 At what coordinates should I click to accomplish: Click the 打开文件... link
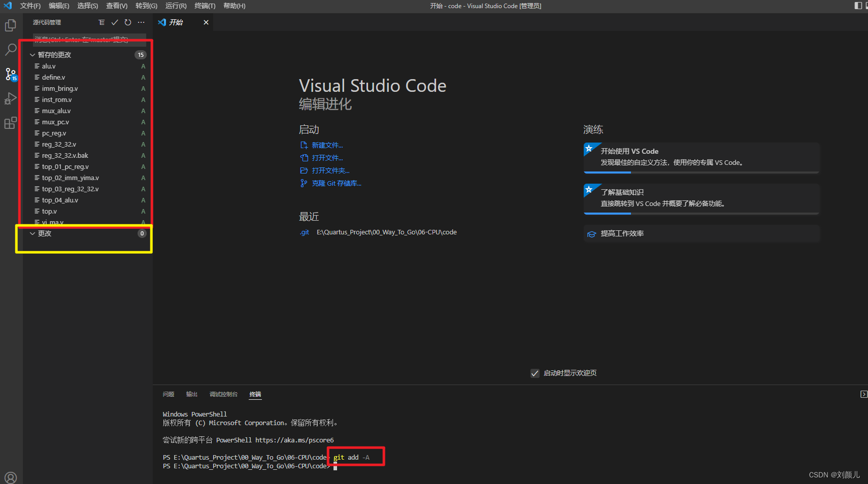click(x=327, y=158)
